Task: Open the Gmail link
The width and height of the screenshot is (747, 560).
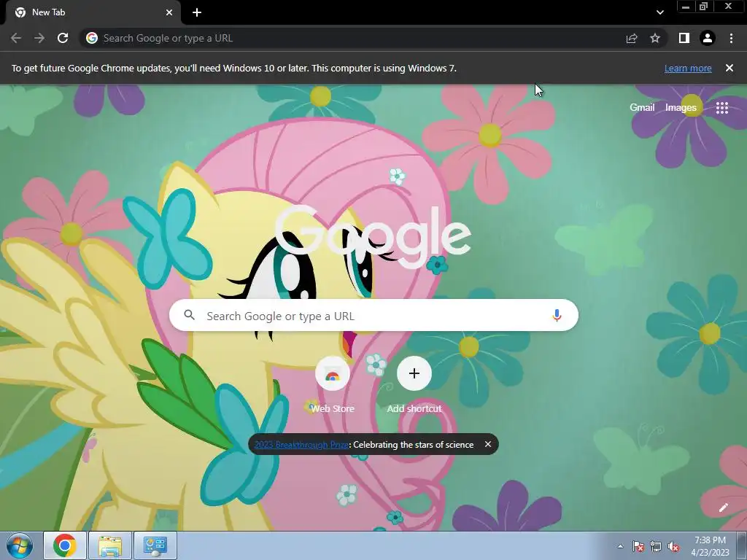Action: pos(642,108)
